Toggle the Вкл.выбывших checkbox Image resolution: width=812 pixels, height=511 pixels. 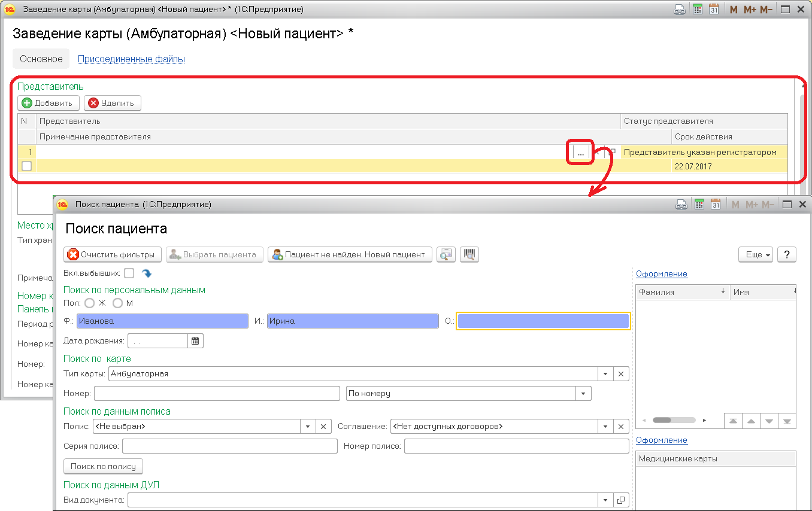pos(129,273)
